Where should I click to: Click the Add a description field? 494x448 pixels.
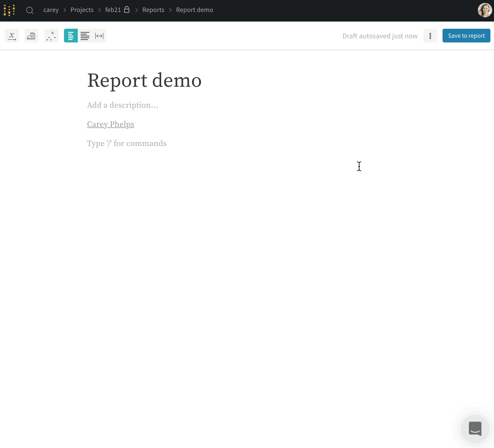tap(122, 105)
